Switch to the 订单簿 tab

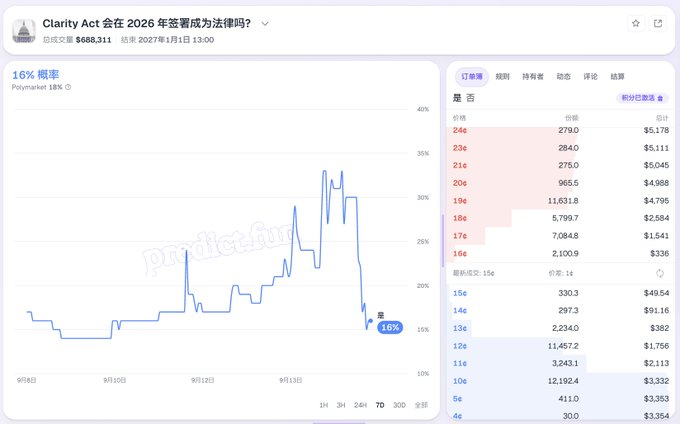pyautogui.click(x=472, y=77)
